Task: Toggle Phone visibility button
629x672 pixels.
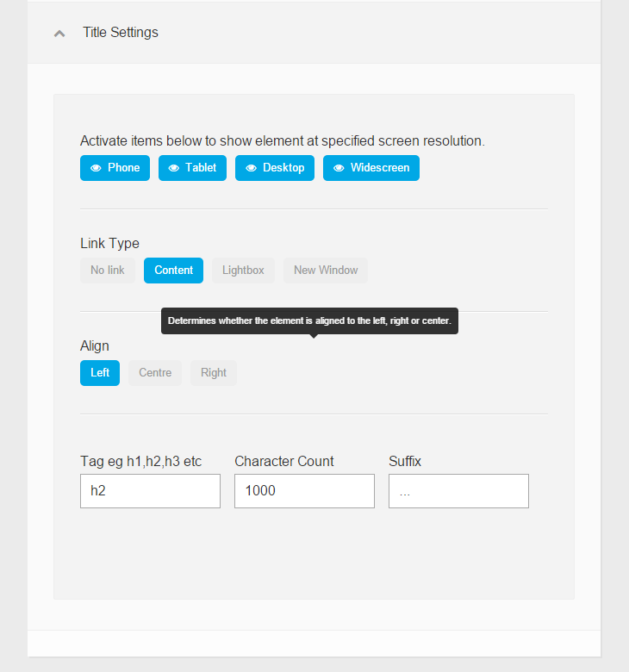Action: click(x=115, y=168)
